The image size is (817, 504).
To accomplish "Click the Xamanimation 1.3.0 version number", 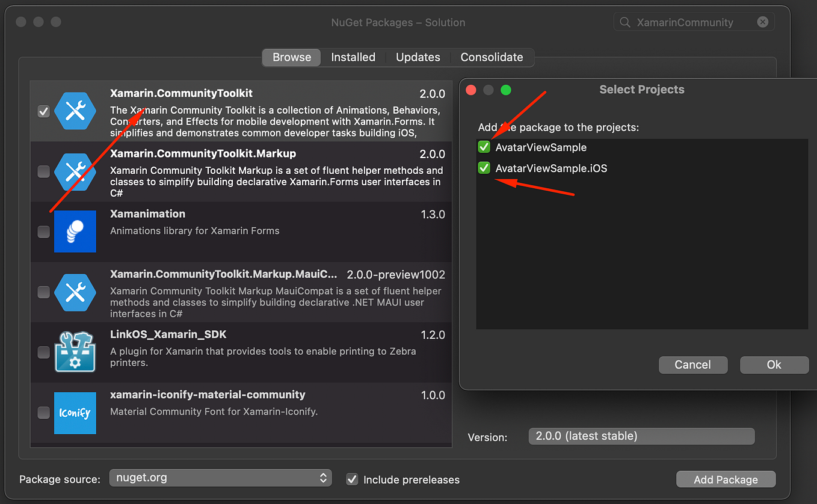I will [x=433, y=215].
